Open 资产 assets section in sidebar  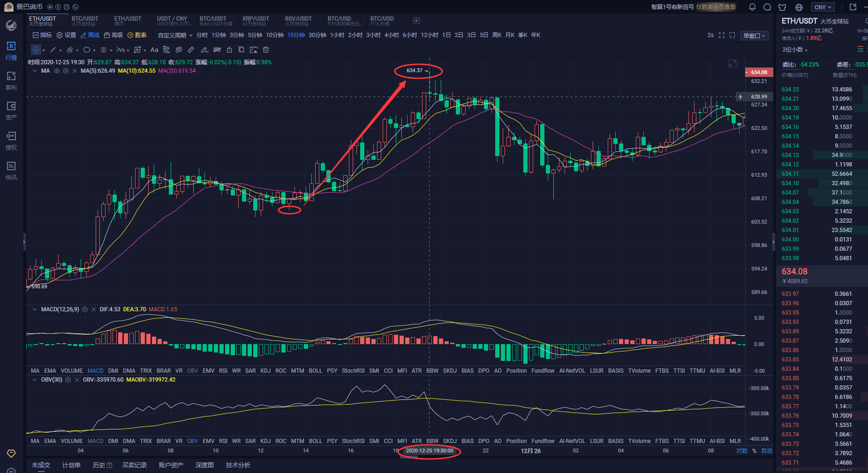[x=11, y=111]
